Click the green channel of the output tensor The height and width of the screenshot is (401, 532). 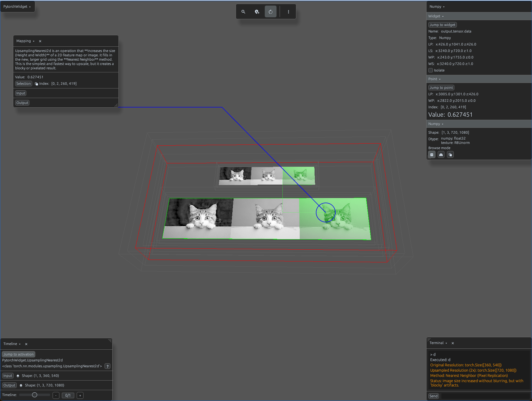click(x=335, y=219)
